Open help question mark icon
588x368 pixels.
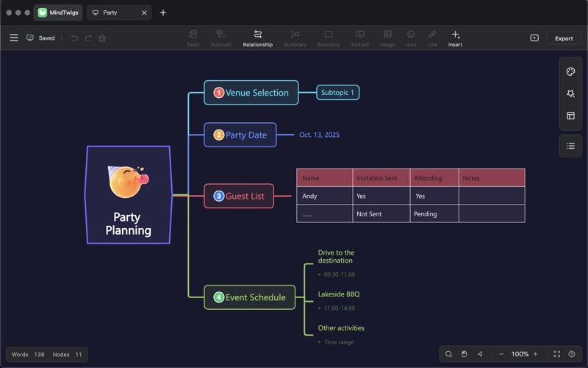(572, 354)
